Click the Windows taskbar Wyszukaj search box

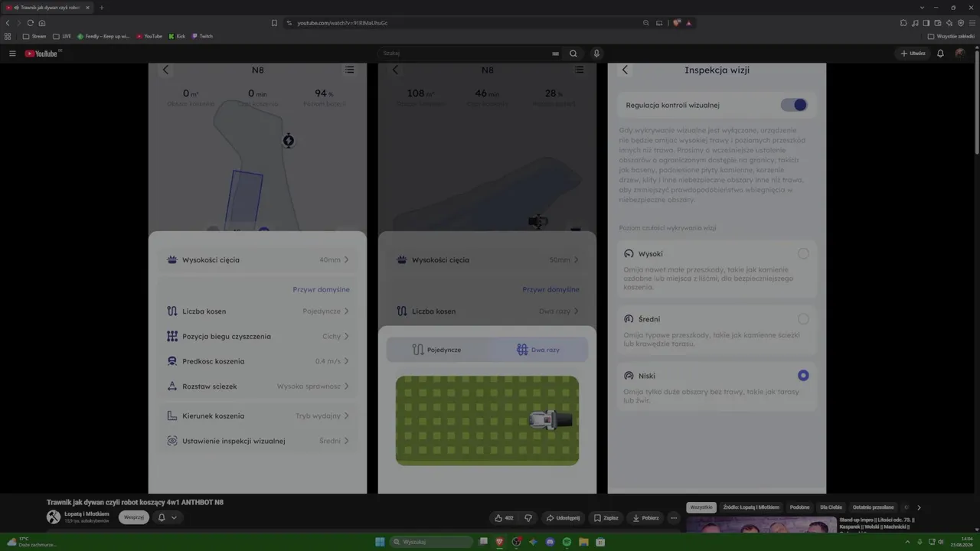pos(432,542)
